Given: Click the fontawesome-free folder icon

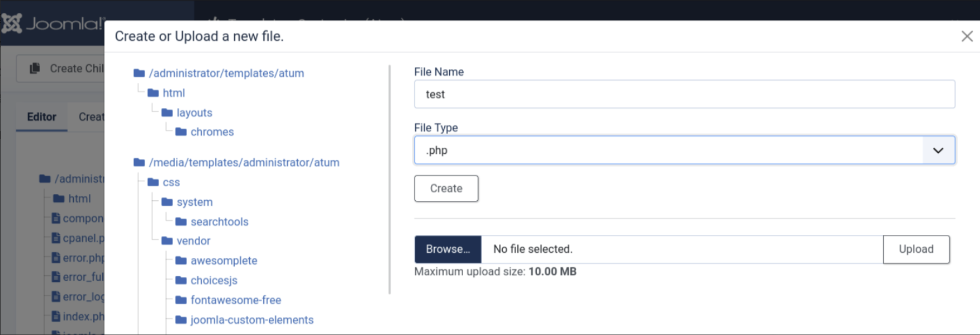Looking at the screenshot, I should click(181, 300).
